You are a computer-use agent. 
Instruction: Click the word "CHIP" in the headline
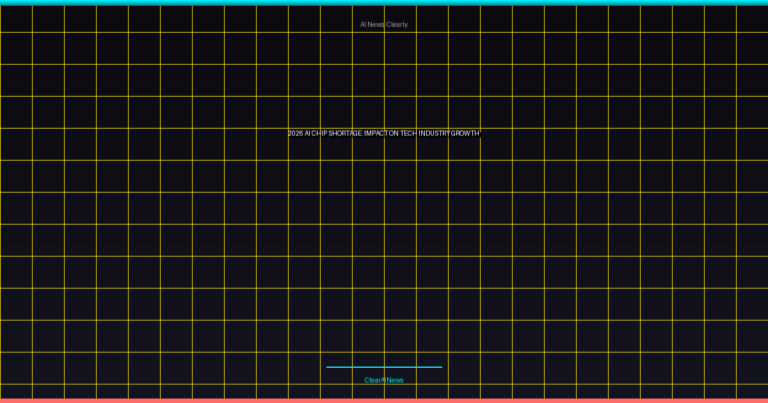tap(319, 133)
